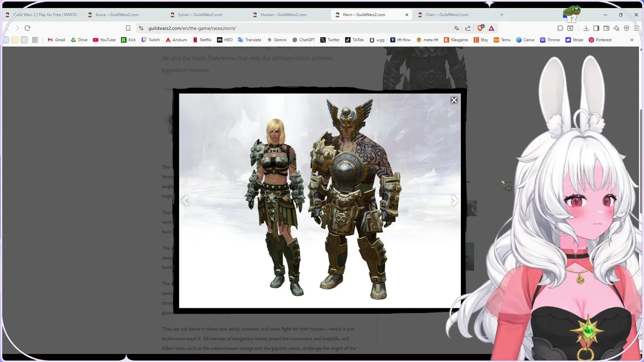This screenshot has height=362, width=644.
Task: Open Leo AI sparkle icon
Action: coord(616,28)
